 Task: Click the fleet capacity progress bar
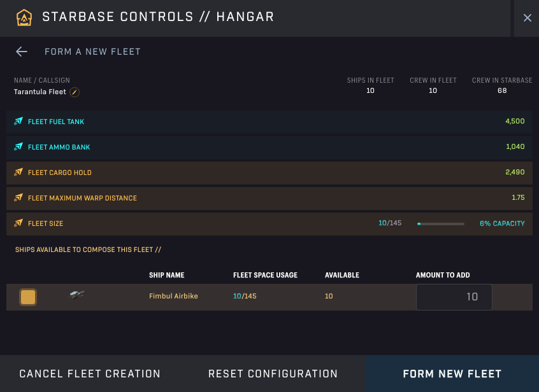[x=440, y=224]
